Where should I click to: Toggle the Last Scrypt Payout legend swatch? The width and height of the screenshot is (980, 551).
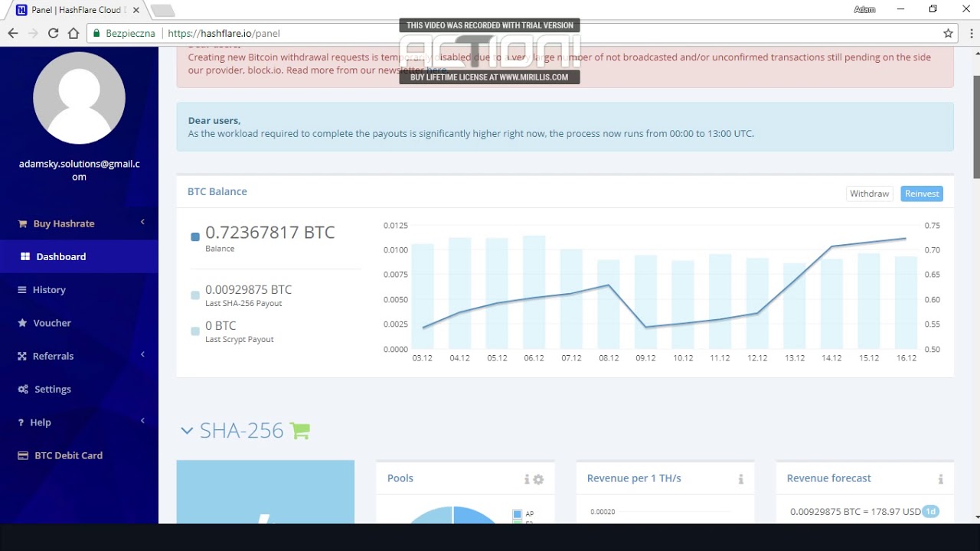click(195, 331)
